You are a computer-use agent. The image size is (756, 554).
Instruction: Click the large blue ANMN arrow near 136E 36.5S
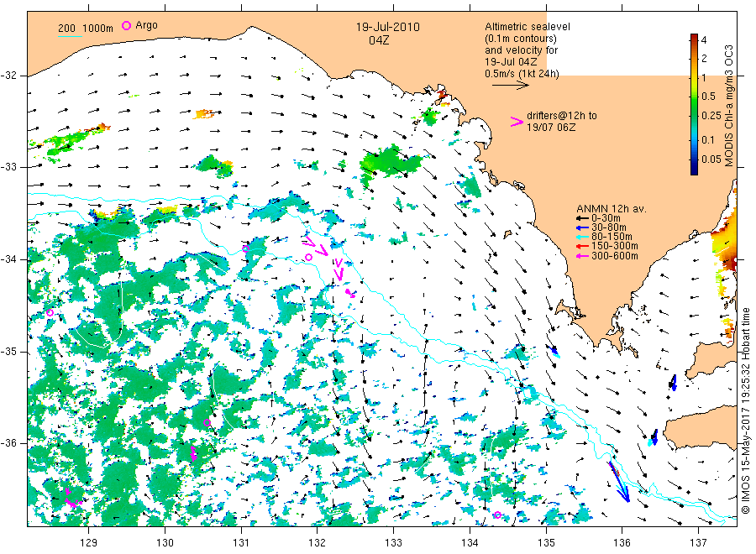click(x=620, y=483)
